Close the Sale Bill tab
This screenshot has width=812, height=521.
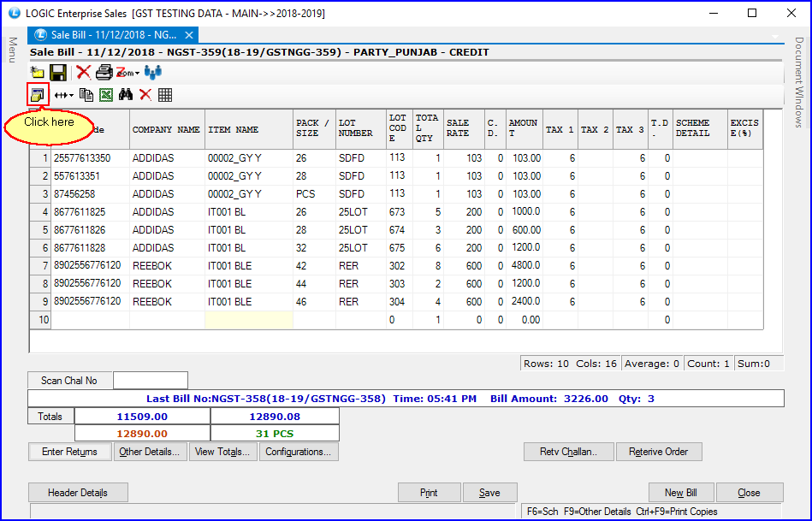pyautogui.click(x=189, y=35)
